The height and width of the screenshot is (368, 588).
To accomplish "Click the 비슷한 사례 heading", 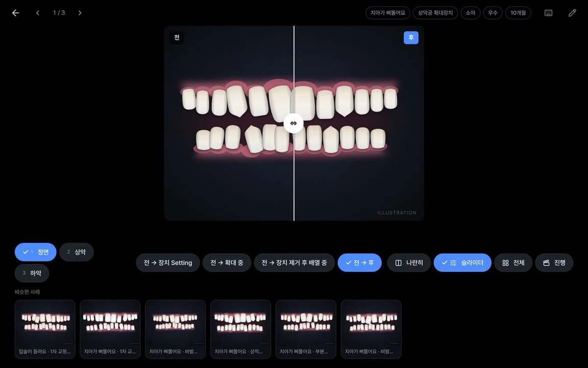I will pos(27,292).
